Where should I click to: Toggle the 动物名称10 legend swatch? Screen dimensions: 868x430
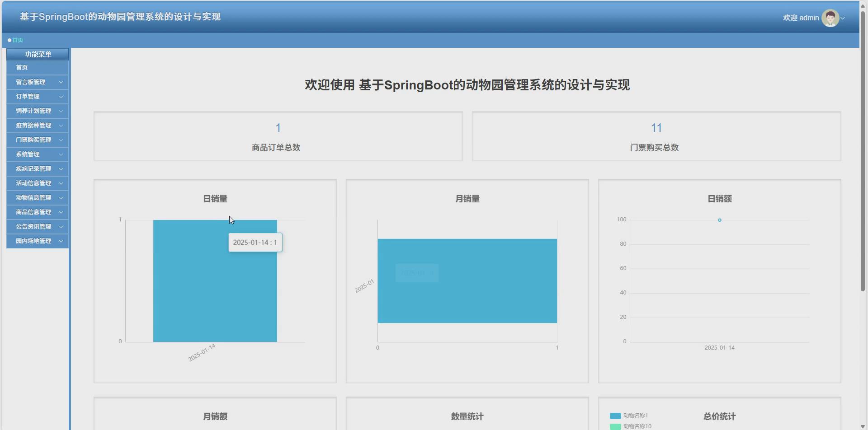click(615, 427)
